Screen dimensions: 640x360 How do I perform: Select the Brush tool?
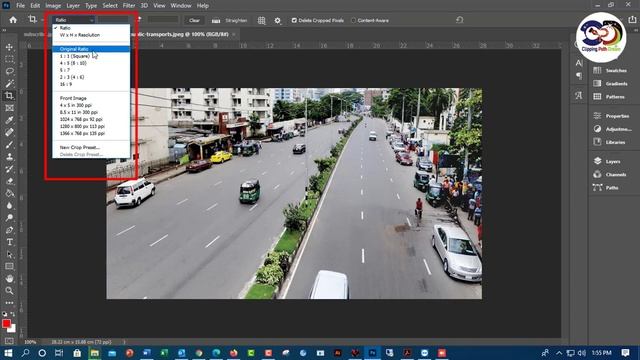pyautogui.click(x=9, y=144)
